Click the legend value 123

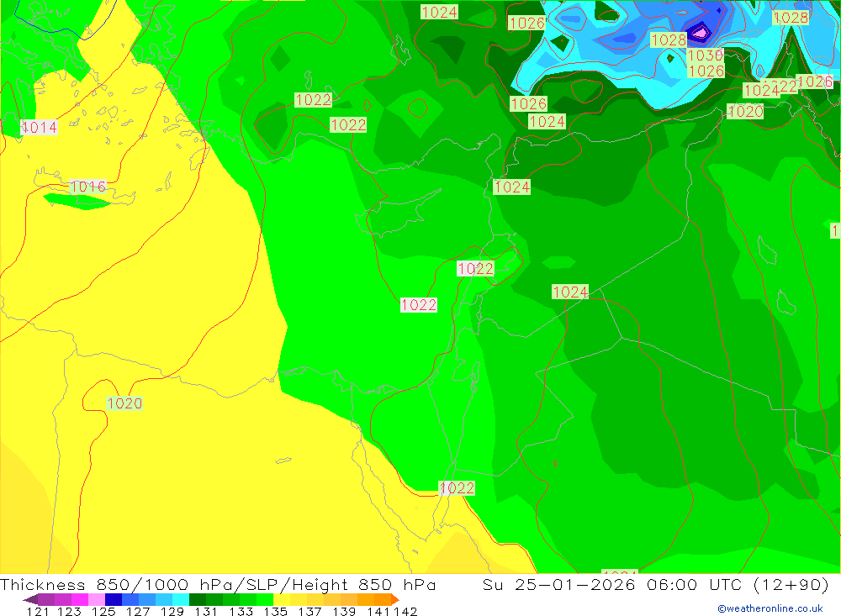(x=69, y=611)
